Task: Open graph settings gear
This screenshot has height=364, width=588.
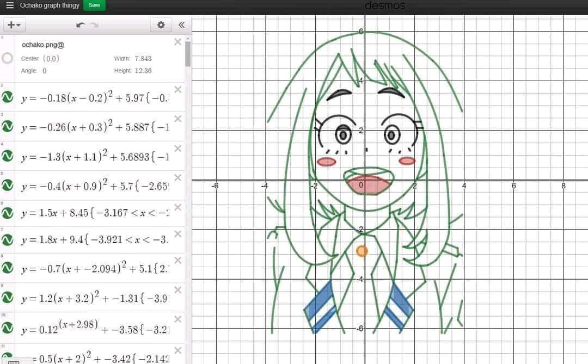Action: pos(161,25)
